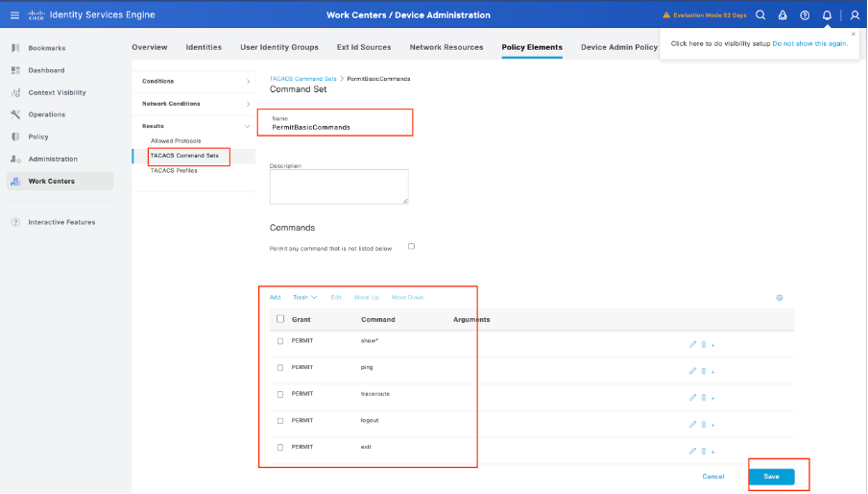
Task: Switch to the Overview tab
Action: click(x=150, y=47)
